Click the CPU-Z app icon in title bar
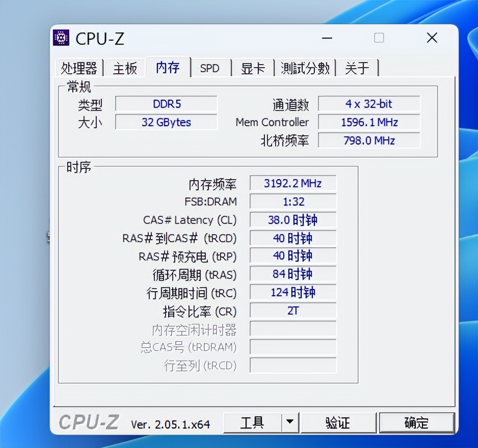Viewport: 478px width, 448px height. tap(61, 38)
